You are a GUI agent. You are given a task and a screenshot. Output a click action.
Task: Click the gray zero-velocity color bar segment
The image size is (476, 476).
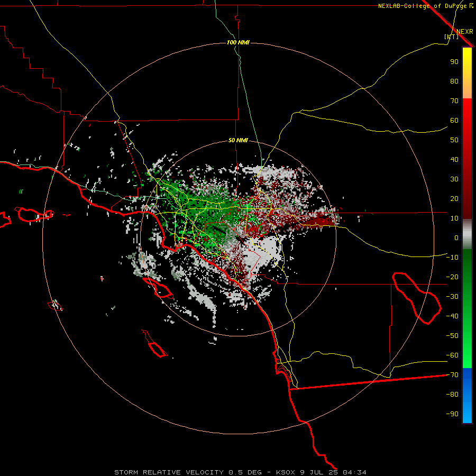467,234
